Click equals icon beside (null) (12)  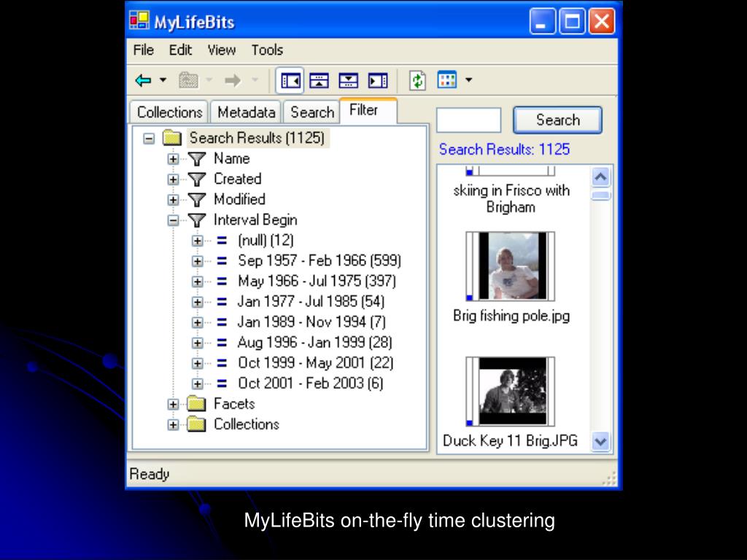[x=222, y=241]
